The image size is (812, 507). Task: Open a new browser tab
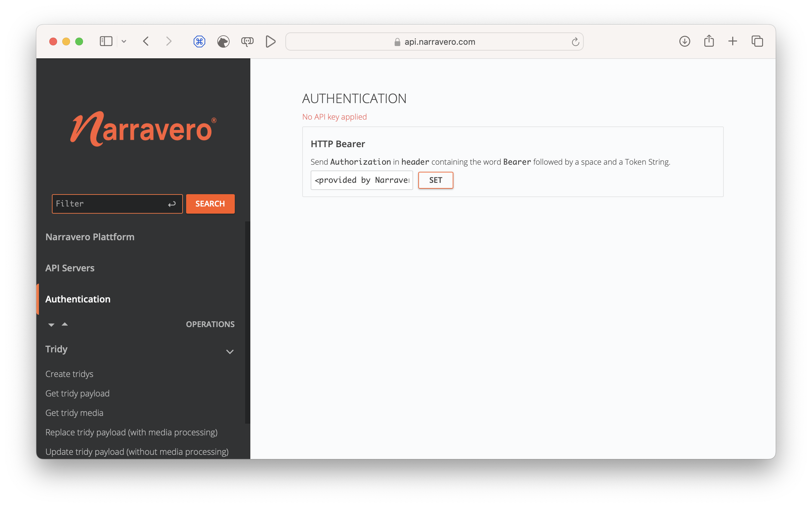(x=733, y=41)
